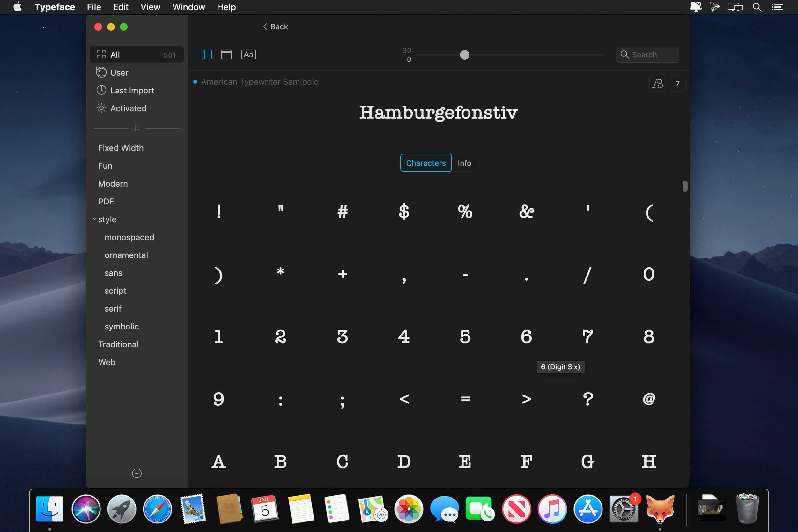Click the Hamburgefonstiv preview text
798x532 pixels.
[x=438, y=113]
